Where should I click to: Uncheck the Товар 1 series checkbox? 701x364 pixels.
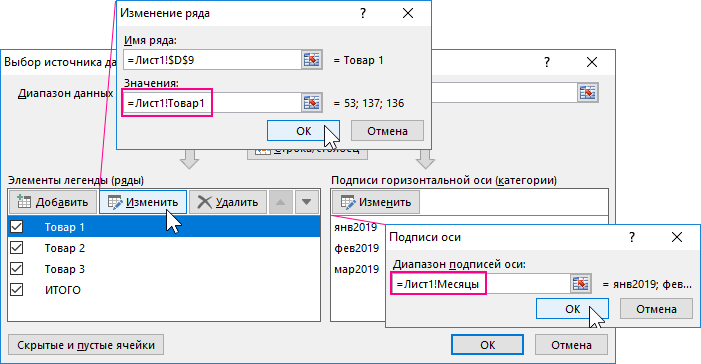17,227
